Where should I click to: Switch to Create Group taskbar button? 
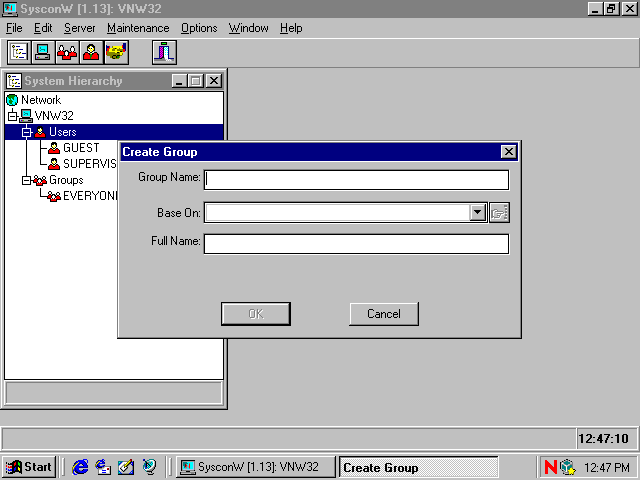click(419, 467)
